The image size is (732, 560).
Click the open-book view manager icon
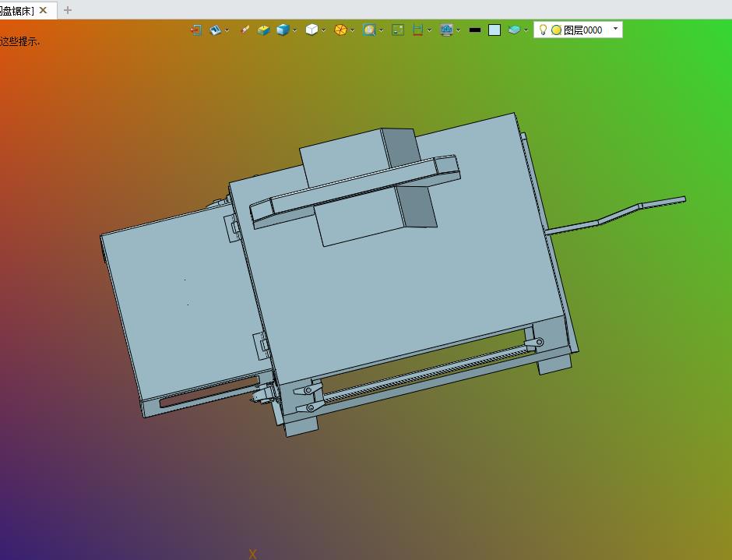(215, 30)
